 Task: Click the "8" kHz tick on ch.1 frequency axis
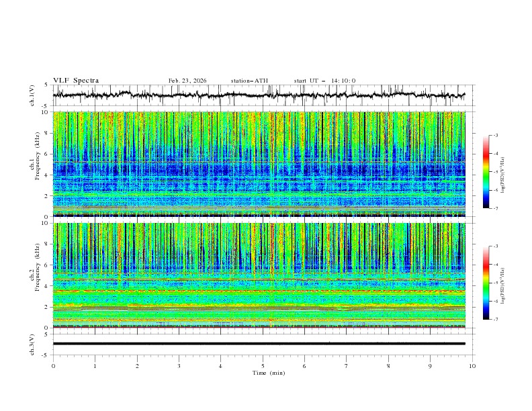tap(47, 133)
